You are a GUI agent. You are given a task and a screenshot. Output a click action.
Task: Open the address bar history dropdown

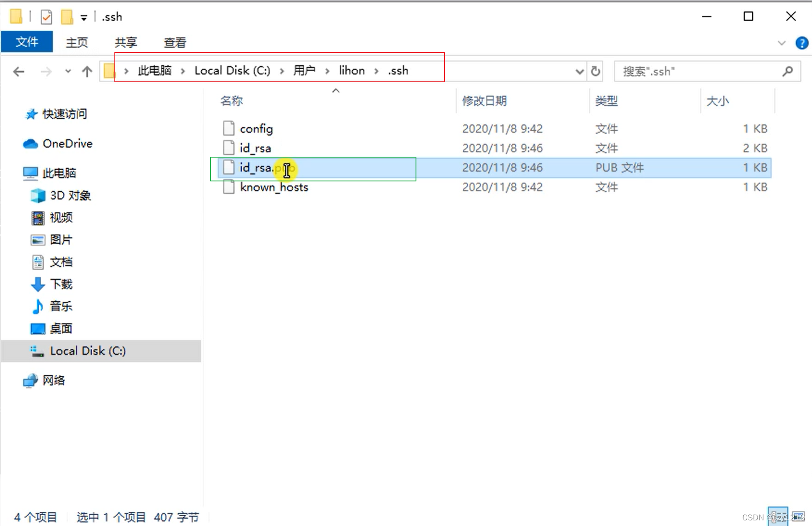579,71
